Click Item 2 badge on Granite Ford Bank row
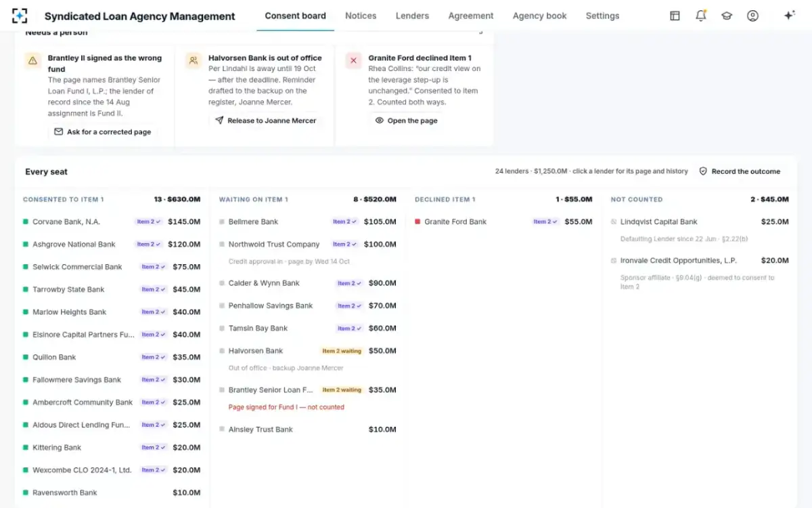 545,221
